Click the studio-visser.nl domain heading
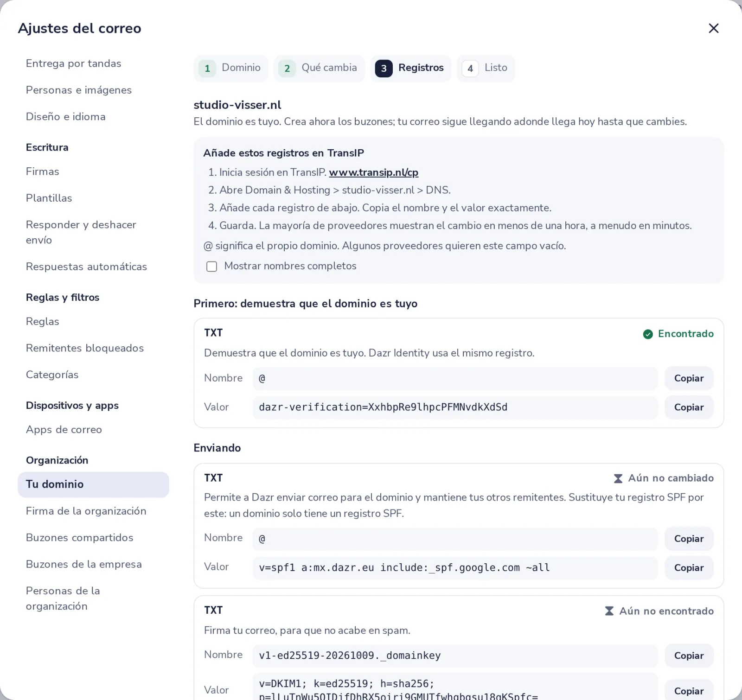 (x=237, y=105)
